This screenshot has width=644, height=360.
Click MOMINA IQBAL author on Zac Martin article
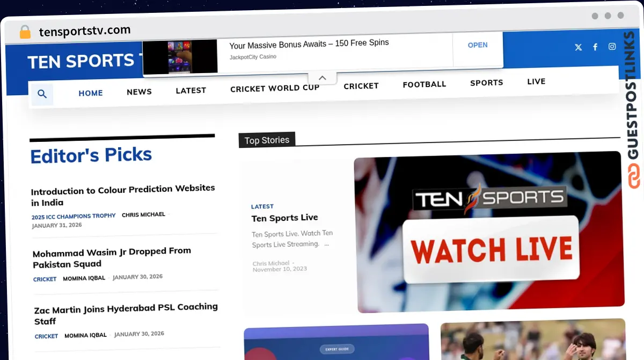(85, 336)
